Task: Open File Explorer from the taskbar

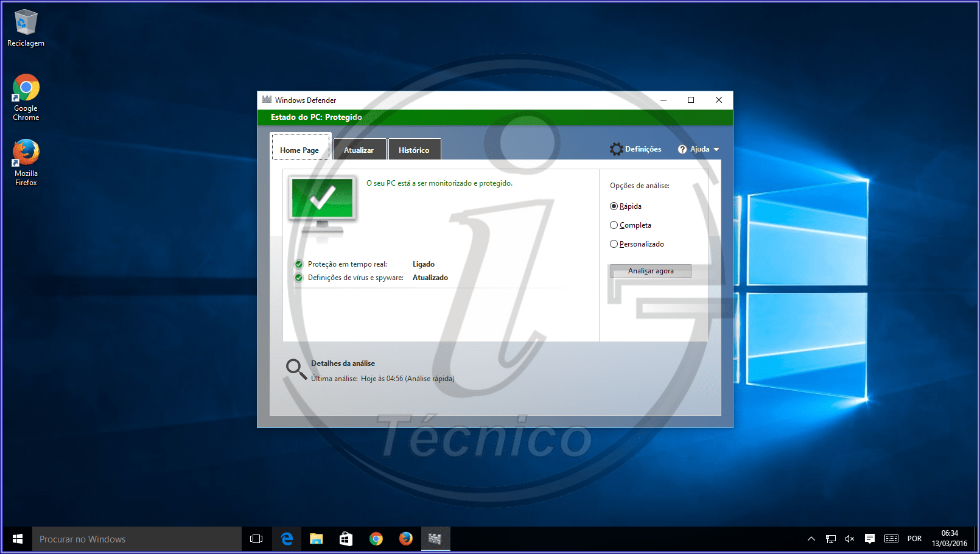Action: click(316, 539)
